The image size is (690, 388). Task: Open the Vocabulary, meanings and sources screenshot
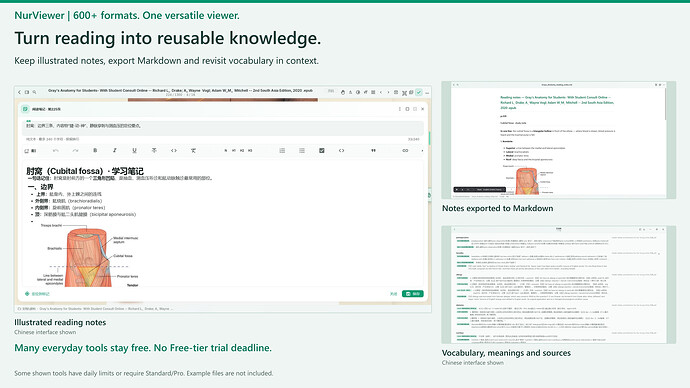click(558, 284)
